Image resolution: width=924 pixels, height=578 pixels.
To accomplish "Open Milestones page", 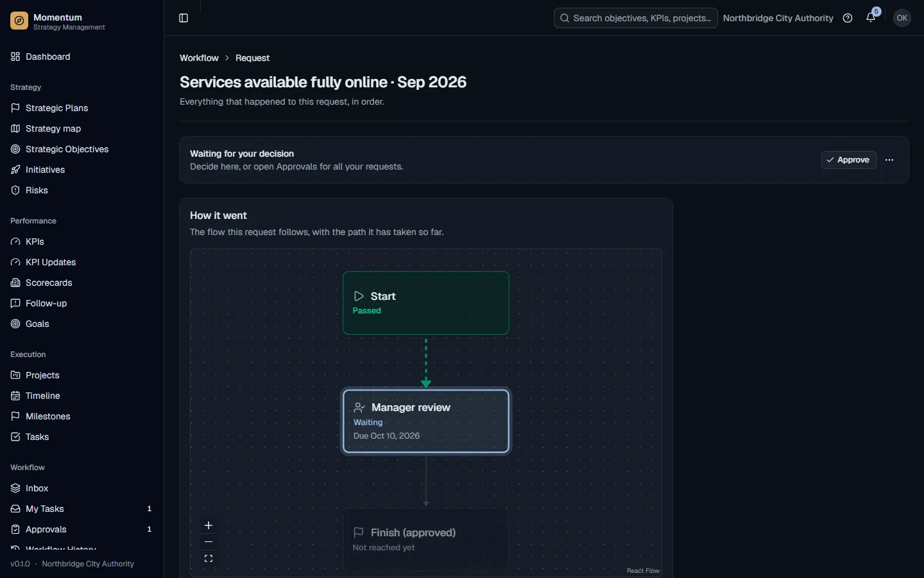I will tap(81, 416).
